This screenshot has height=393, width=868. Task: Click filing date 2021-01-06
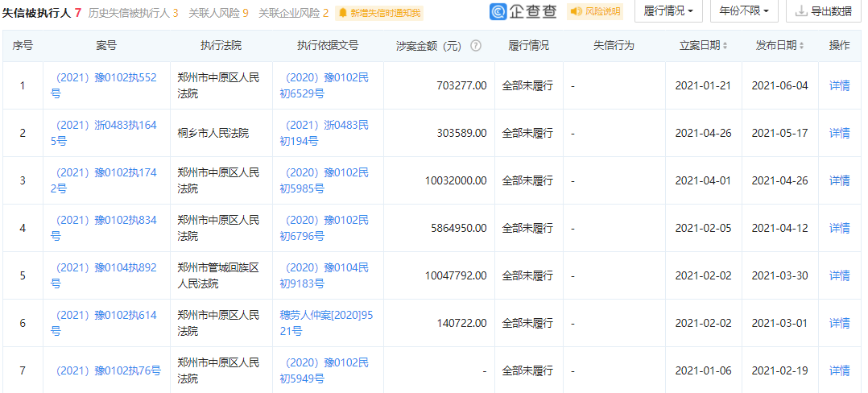click(x=704, y=371)
